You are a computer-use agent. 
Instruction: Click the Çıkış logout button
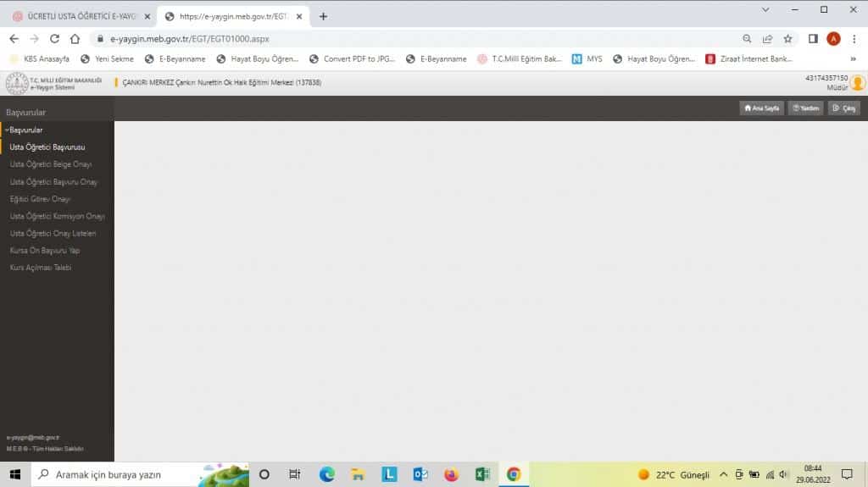coord(844,108)
